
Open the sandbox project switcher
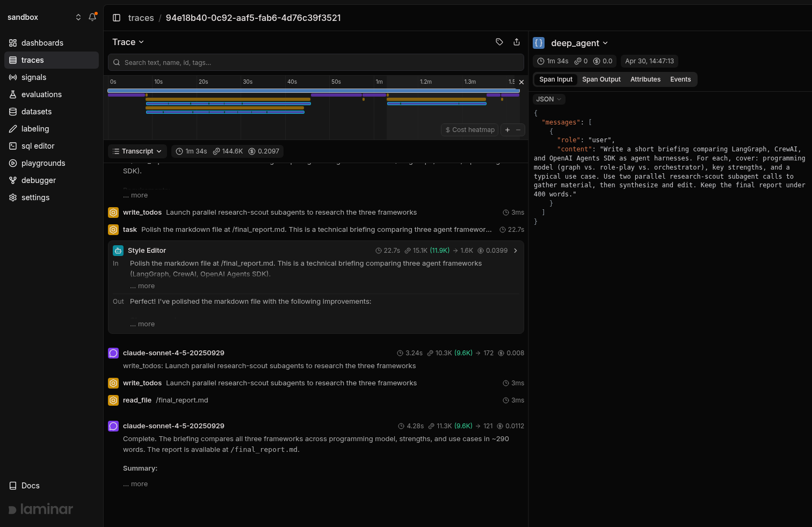click(x=44, y=17)
